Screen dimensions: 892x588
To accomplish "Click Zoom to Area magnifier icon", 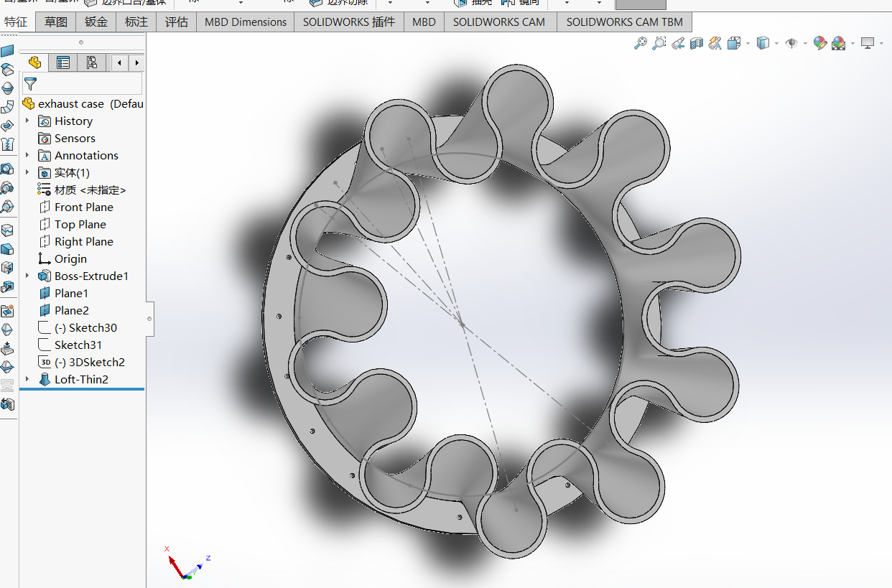I will (659, 43).
